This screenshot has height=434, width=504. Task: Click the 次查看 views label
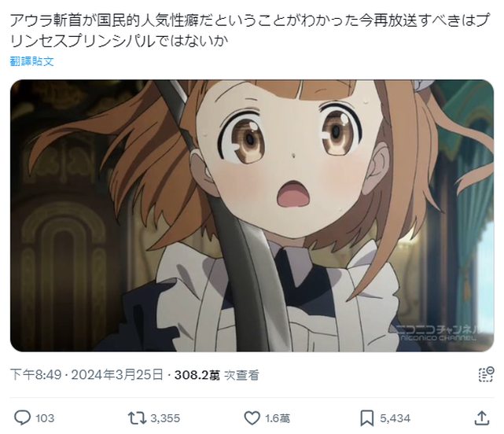(241, 375)
